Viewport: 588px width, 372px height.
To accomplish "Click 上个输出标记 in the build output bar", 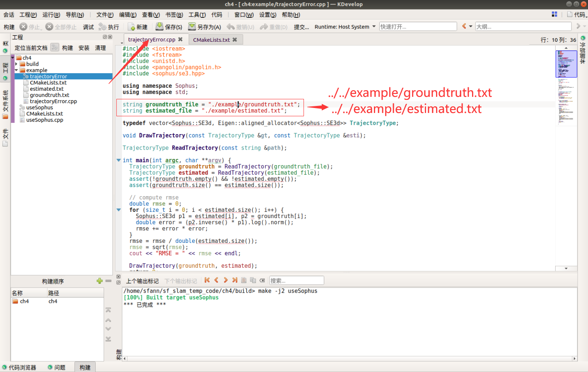I will click(x=143, y=280).
